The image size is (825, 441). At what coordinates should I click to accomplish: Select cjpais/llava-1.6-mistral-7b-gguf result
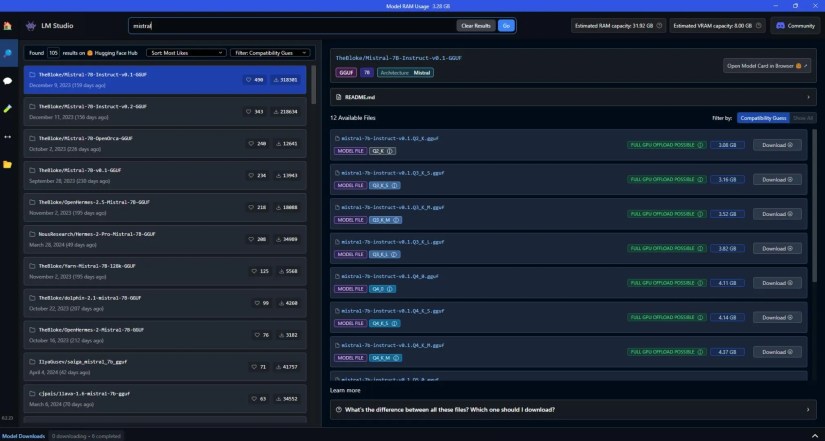coord(165,399)
